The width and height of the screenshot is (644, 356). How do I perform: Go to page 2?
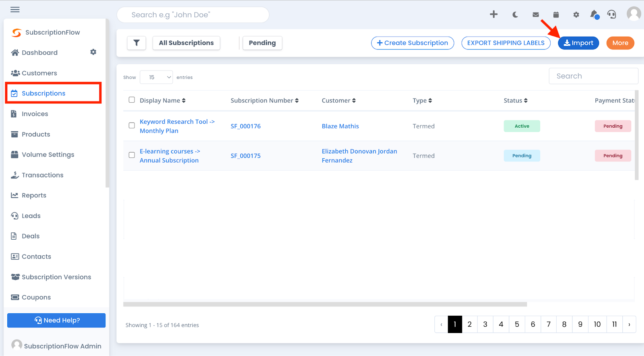point(469,324)
